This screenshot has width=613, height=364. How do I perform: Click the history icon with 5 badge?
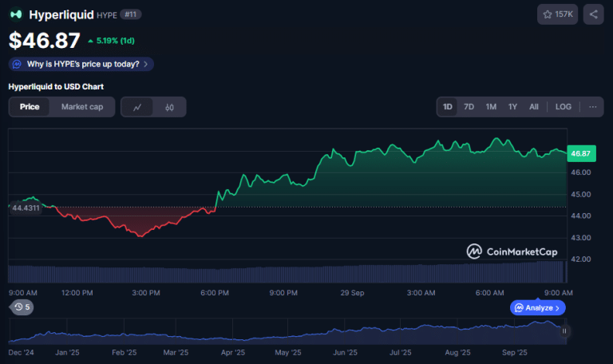22,307
